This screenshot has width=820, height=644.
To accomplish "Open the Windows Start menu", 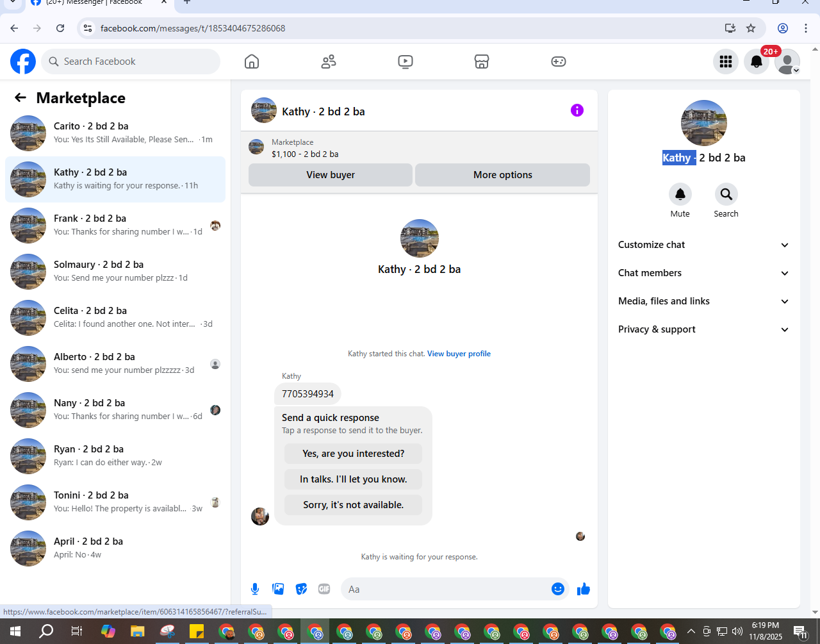I will (x=15, y=631).
